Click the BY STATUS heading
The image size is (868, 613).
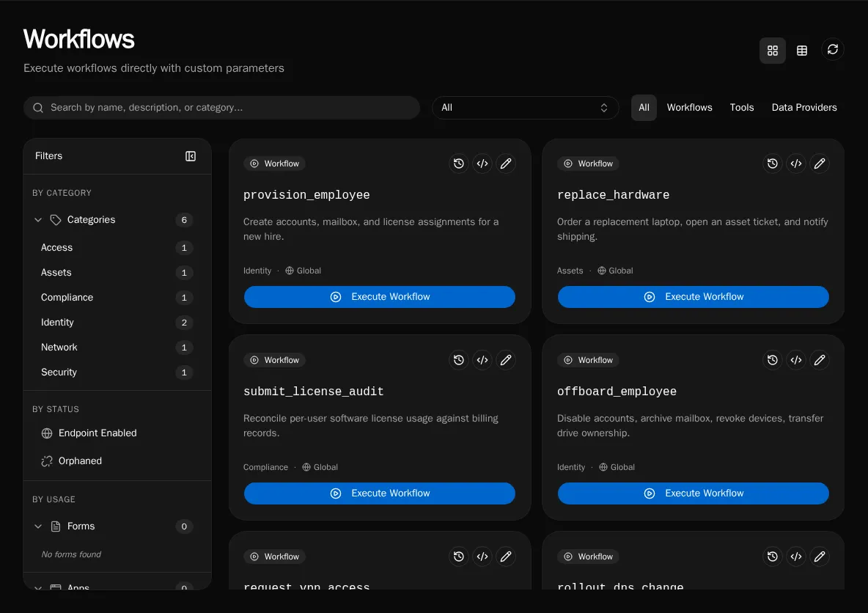coord(56,409)
